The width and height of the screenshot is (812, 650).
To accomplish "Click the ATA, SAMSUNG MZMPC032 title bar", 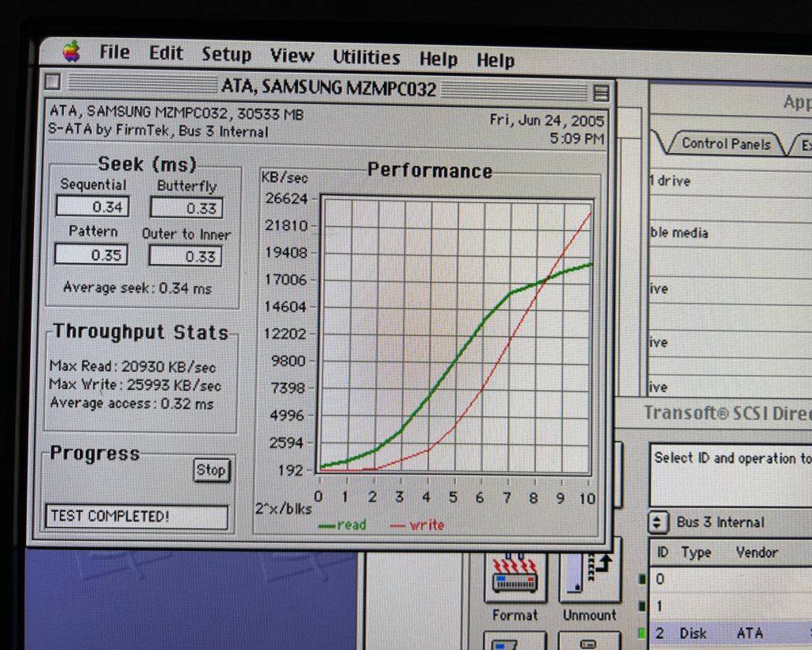I will click(x=328, y=88).
